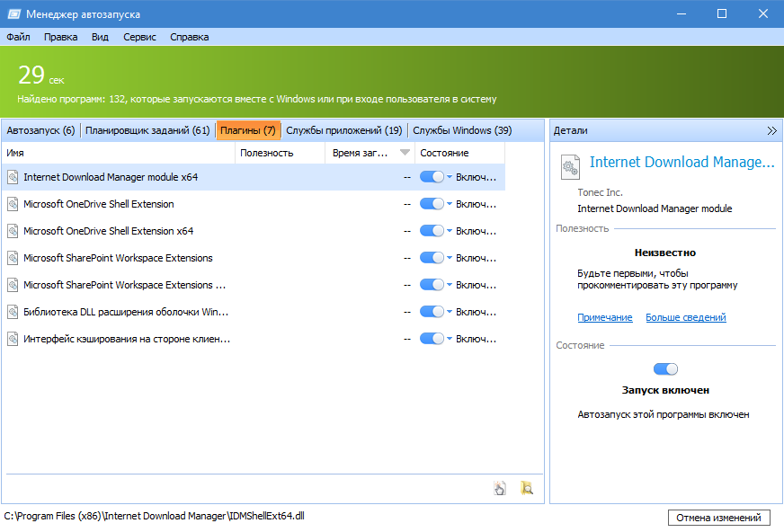Switch to Планировщик заданий (61) tab
This screenshot has width=784, height=532.
click(x=147, y=130)
